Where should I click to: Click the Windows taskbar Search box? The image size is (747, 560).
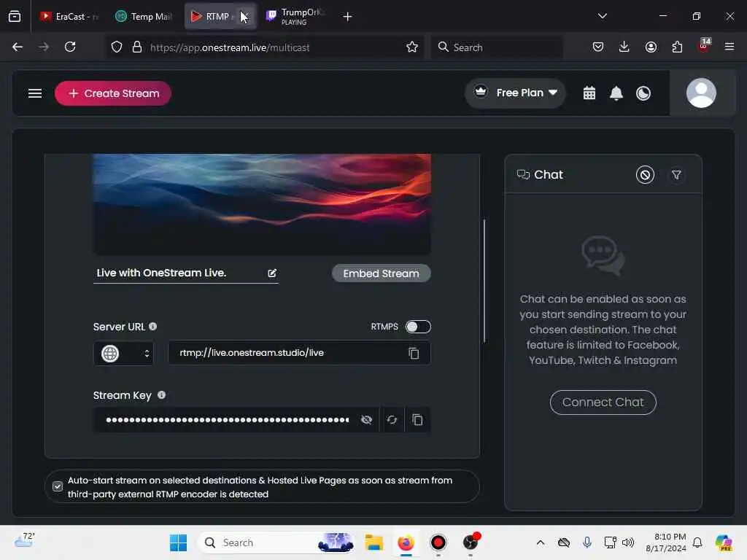tap(276, 542)
